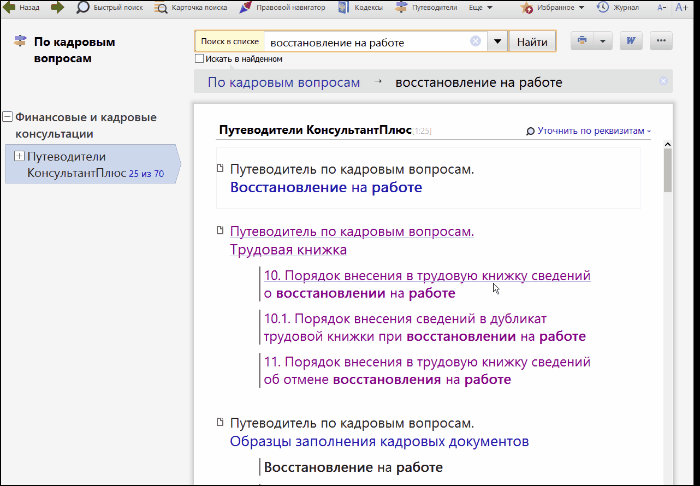The width and height of the screenshot is (700, 486).
Task: Click the По кадровым вопросам breadcrumb link
Action: [283, 83]
